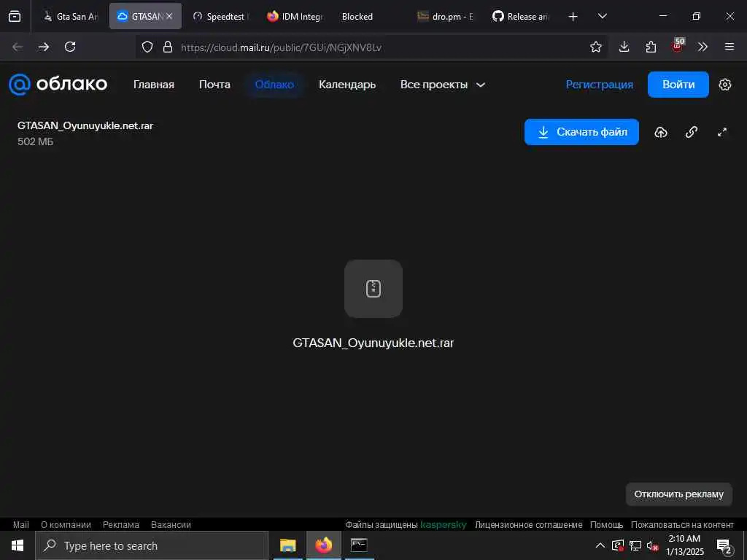This screenshot has width=747, height=560.
Task: Show hidden system tray icons
Action: [600, 545]
